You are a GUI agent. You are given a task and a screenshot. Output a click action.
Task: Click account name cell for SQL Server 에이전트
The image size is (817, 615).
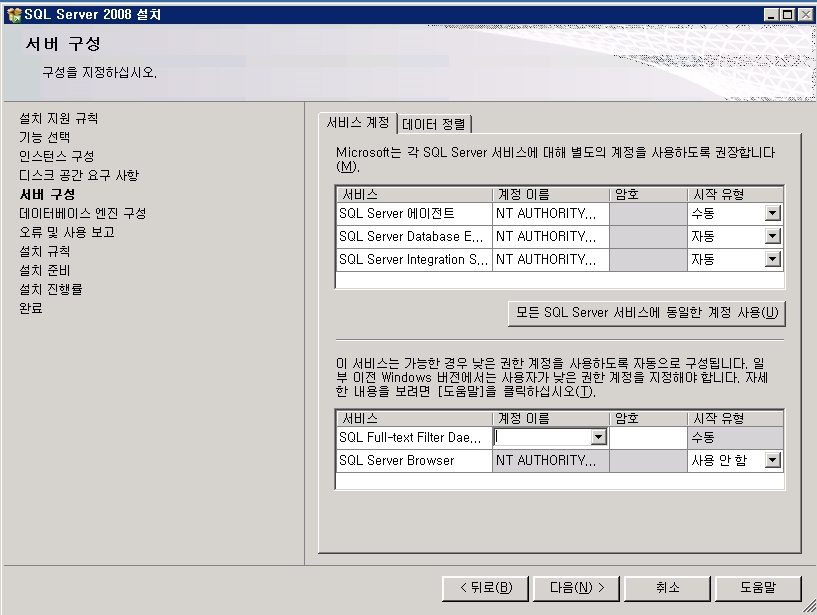(x=551, y=213)
